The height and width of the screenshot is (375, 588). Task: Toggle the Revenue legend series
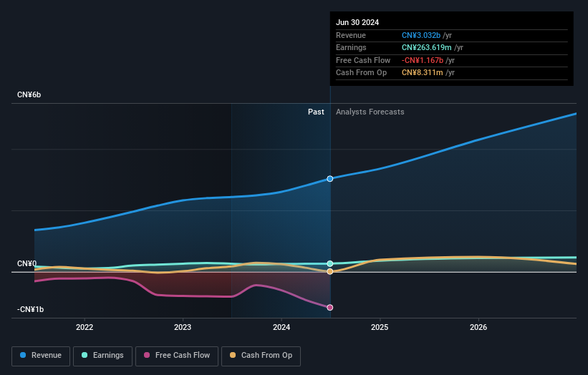pyautogui.click(x=41, y=356)
